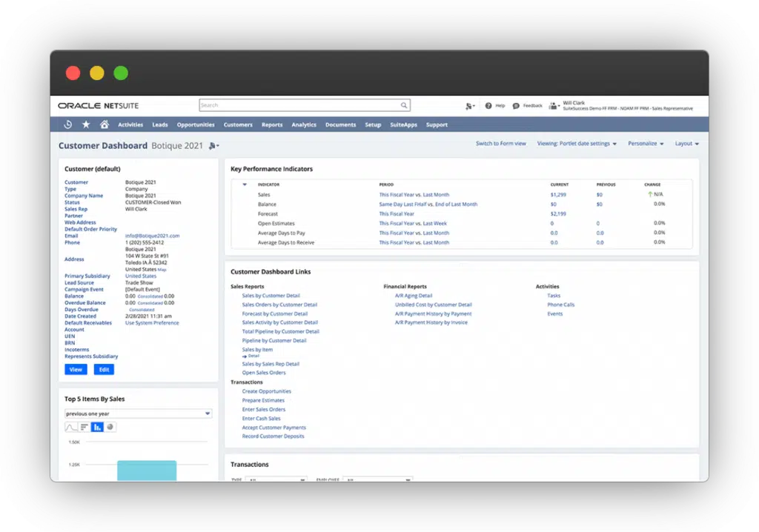This screenshot has width=759, height=532.
Task: Select the column chart view icon
Action: click(97, 427)
